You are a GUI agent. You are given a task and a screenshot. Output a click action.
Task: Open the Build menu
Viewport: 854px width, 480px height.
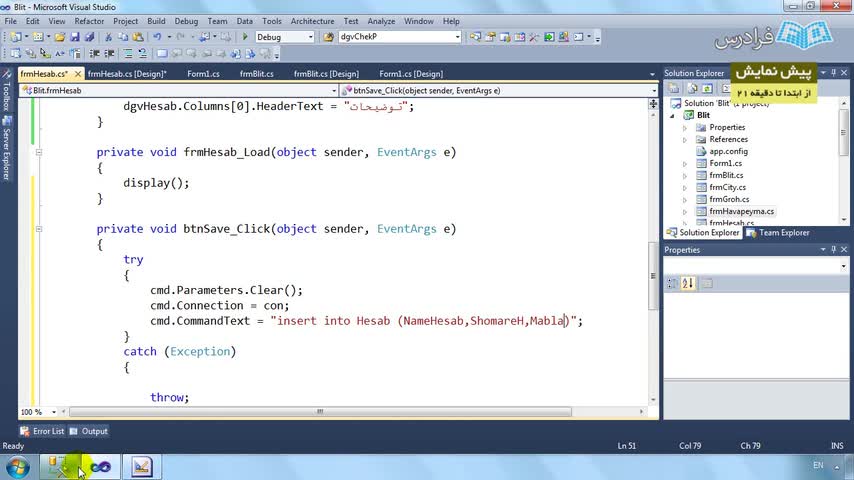tap(156, 21)
